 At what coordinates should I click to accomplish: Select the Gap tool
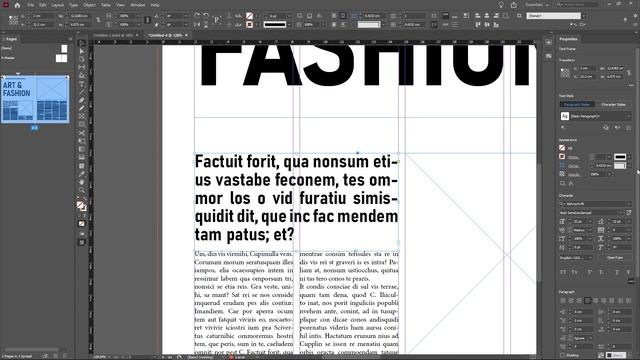click(x=82, y=67)
